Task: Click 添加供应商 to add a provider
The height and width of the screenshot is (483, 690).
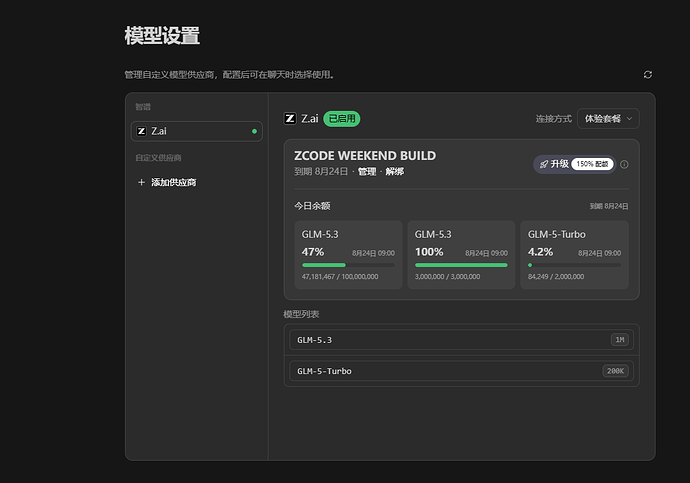Action: pos(173,182)
